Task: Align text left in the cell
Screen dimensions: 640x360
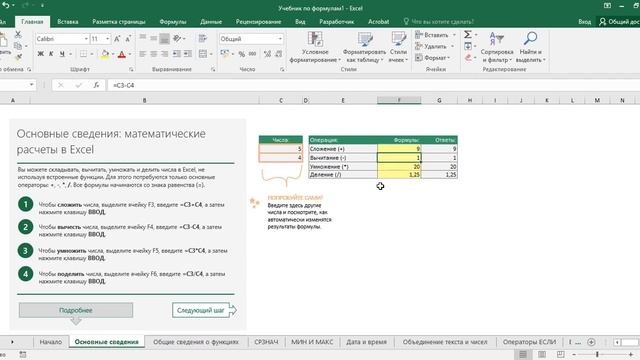Action: (x=142, y=54)
